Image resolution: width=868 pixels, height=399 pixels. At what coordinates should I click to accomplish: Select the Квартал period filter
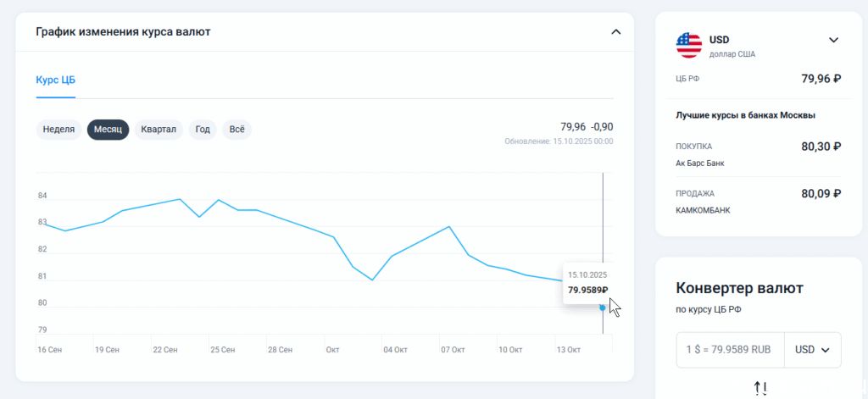(159, 130)
